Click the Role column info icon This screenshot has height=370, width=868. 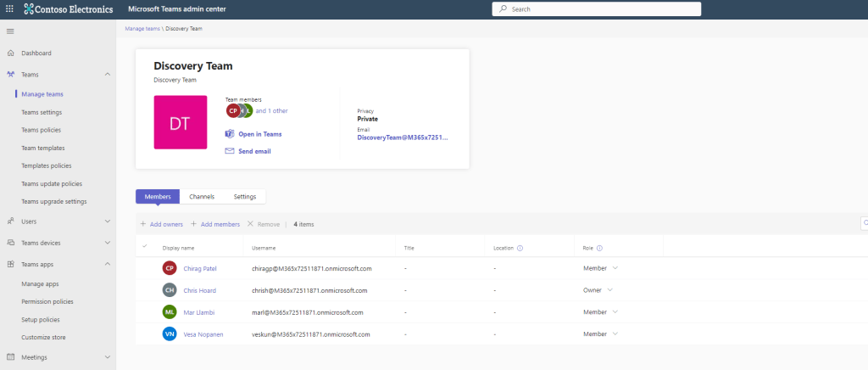point(599,249)
